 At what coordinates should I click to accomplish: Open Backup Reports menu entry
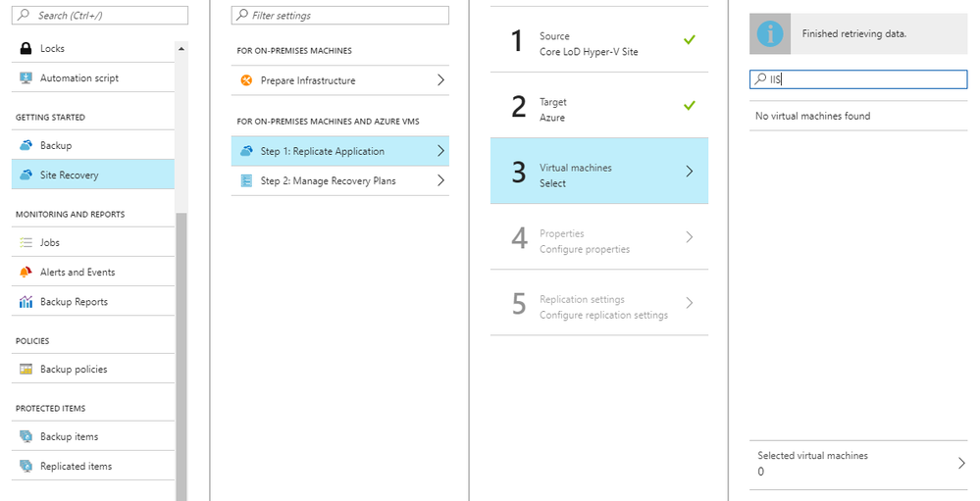point(93,302)
